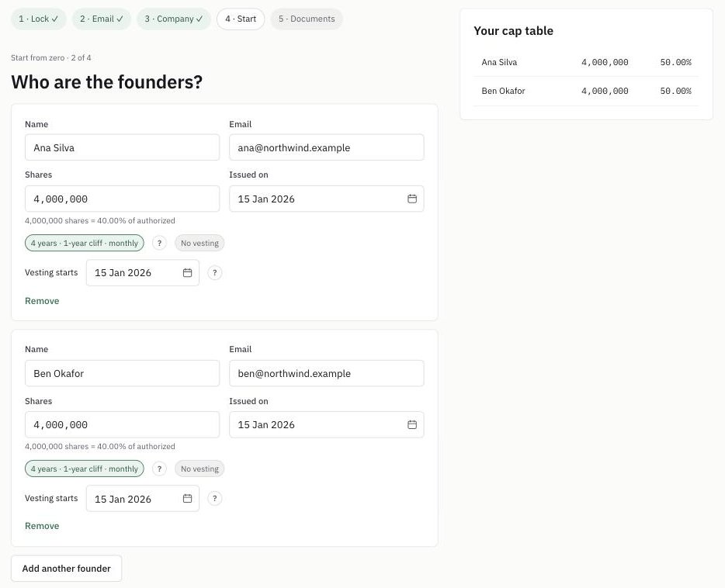Show help beside Ana Silva's Vesting starts date
This screenshot has width=725, height=588.
(214, 272)
